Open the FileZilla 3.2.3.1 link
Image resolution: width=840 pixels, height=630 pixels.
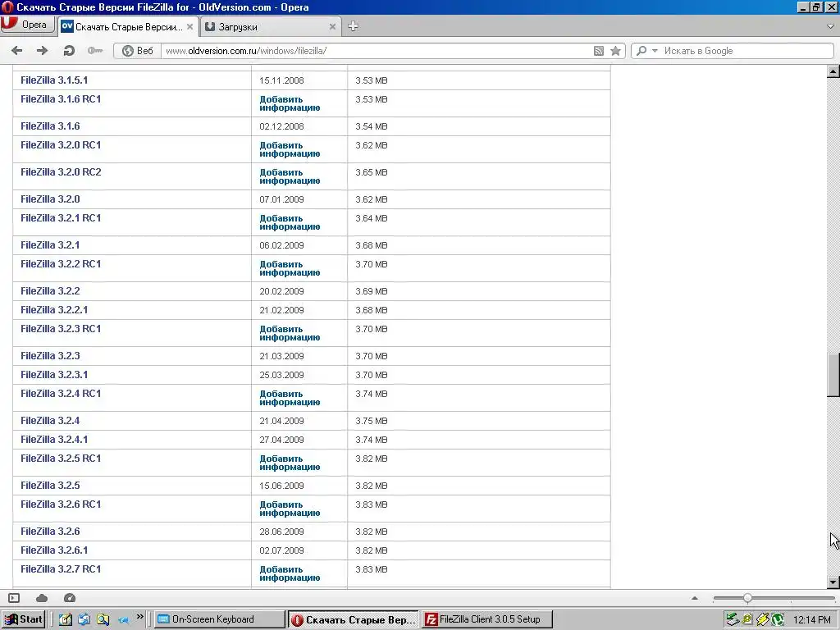click(x=54, y=374)
